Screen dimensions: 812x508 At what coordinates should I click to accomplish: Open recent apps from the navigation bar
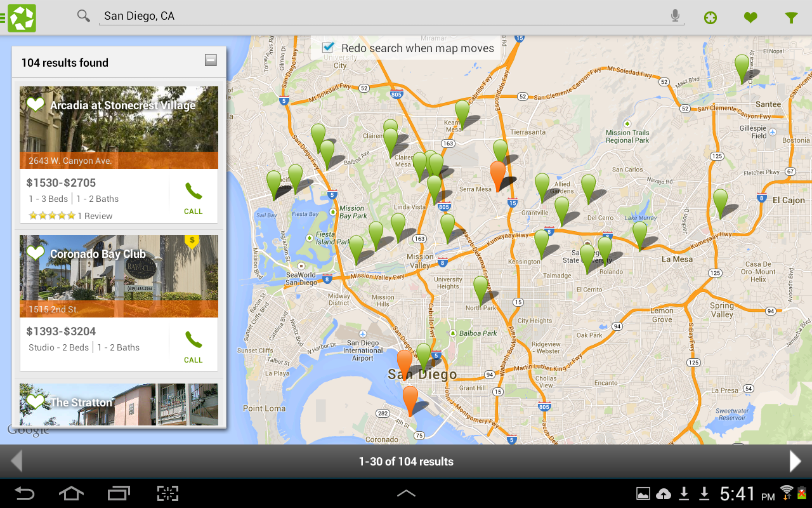[119, 493]
